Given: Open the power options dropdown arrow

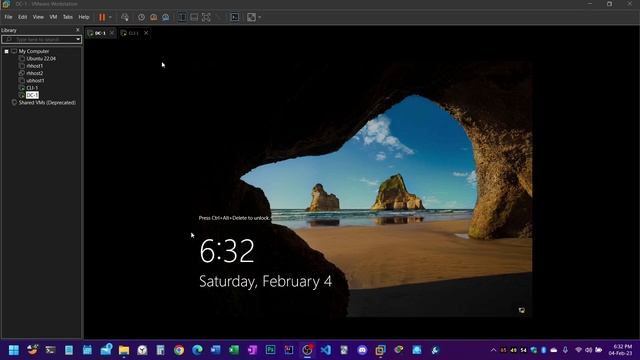Looking at the screenshot, I should point(110,17).
